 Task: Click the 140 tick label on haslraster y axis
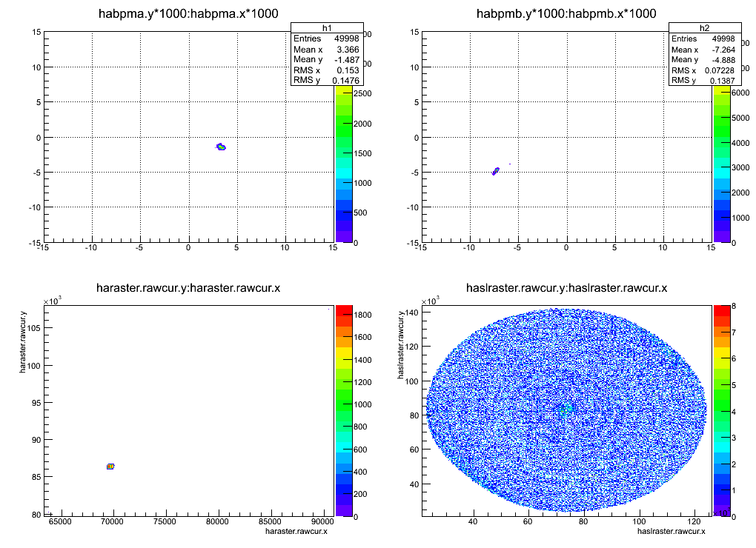coord(413,312)
